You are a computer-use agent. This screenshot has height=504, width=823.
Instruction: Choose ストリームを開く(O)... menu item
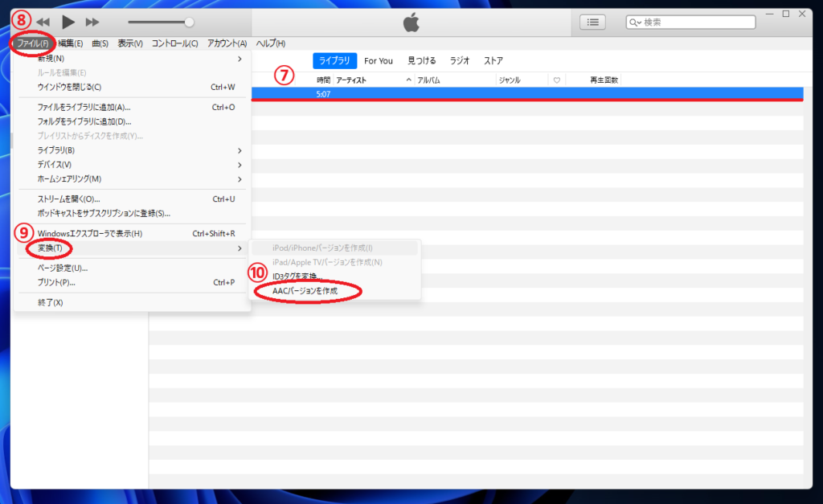point(132,199)
